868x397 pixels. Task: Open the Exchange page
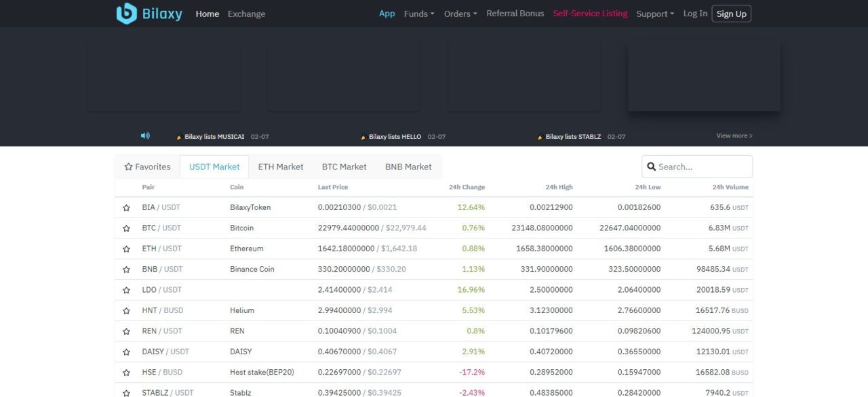[x=247, y=14]
